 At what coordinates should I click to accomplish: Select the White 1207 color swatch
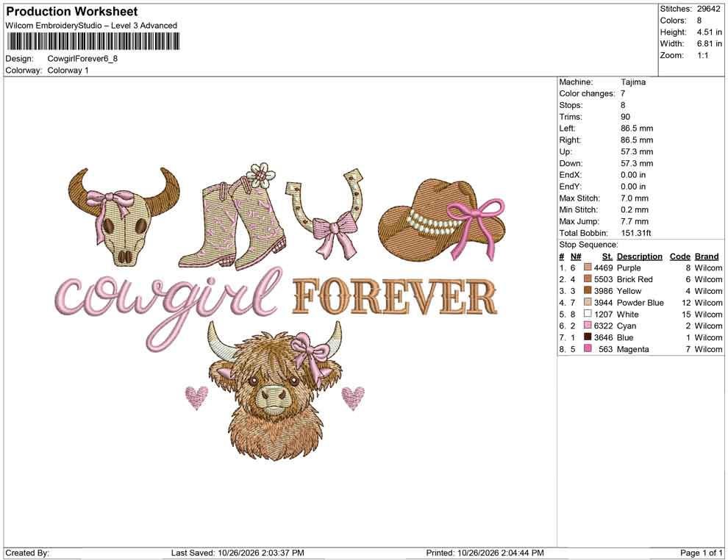(588, 314)
